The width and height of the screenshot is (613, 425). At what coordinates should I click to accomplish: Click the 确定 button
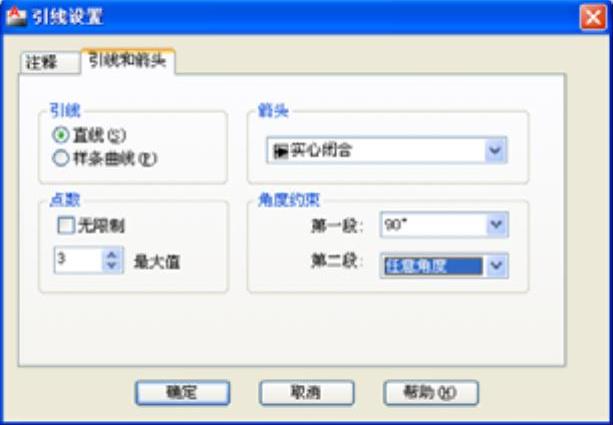click(183, 393)
